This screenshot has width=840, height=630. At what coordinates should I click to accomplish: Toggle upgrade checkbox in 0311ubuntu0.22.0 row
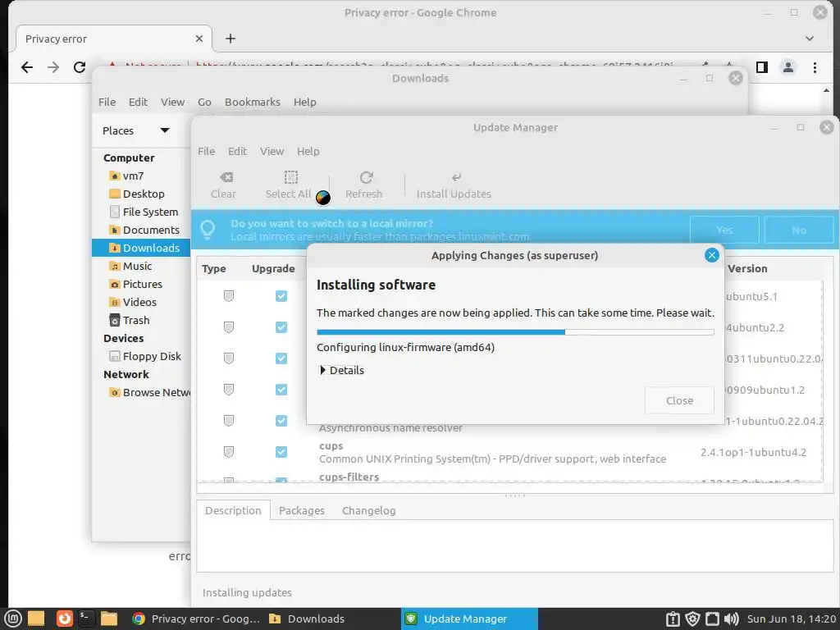pyautogui.click(x=281, y=358)
